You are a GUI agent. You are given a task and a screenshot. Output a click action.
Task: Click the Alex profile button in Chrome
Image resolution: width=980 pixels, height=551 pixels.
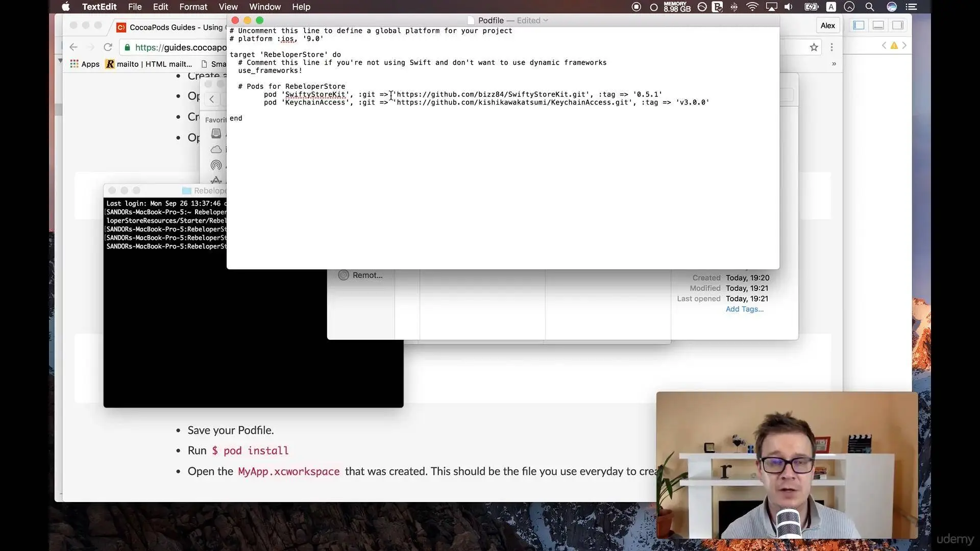coord(828,26)
